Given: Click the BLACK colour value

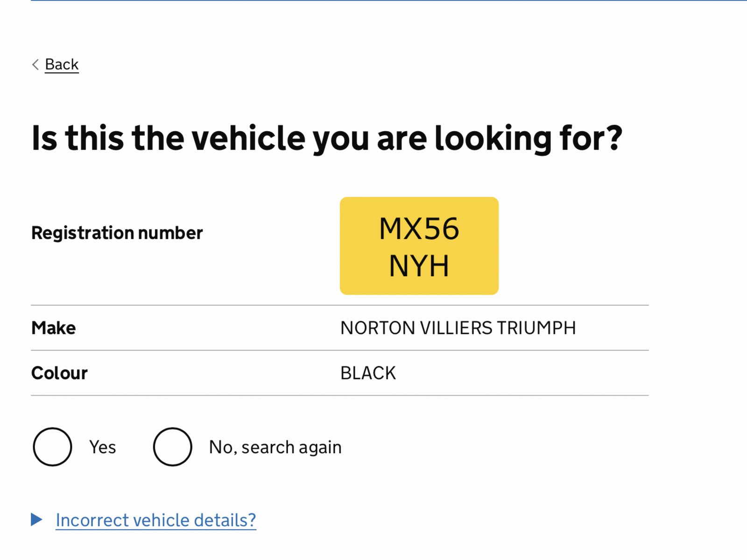Looking at the screenshot, I should (368, 373).
